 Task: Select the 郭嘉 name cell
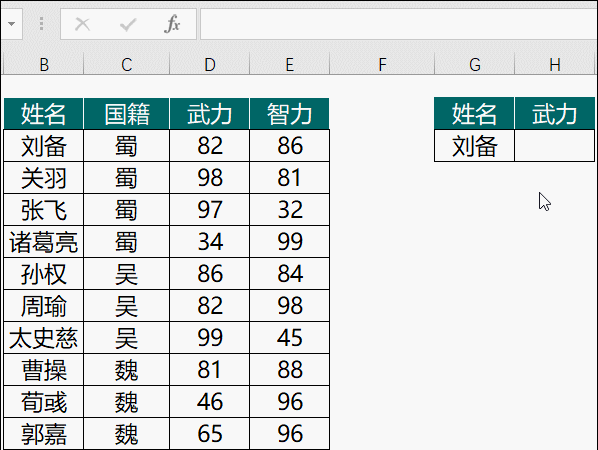pyautogui.click(x=43, y=434)
